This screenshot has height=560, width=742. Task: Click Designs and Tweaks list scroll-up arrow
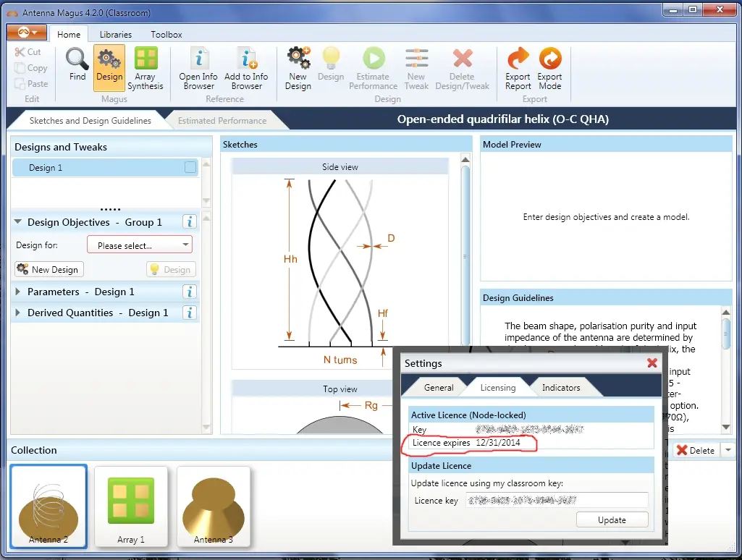pyautogui.click(x=206, y=164)
